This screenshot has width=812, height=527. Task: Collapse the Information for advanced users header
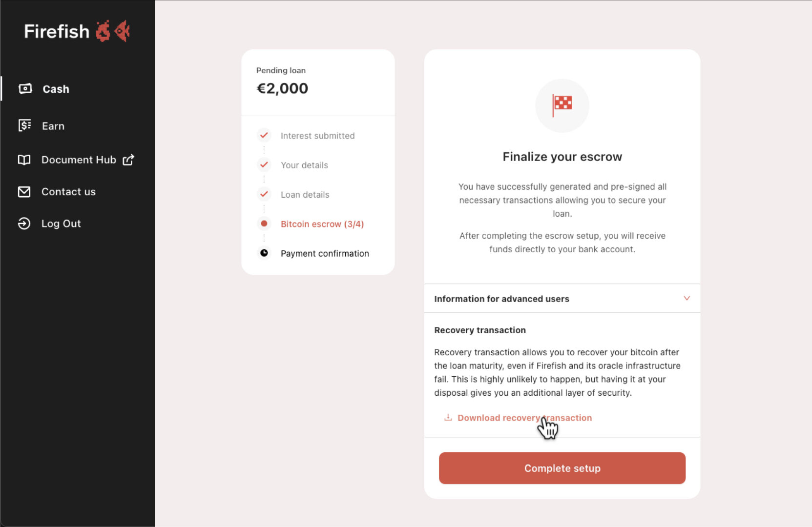[x=562, y=299]
